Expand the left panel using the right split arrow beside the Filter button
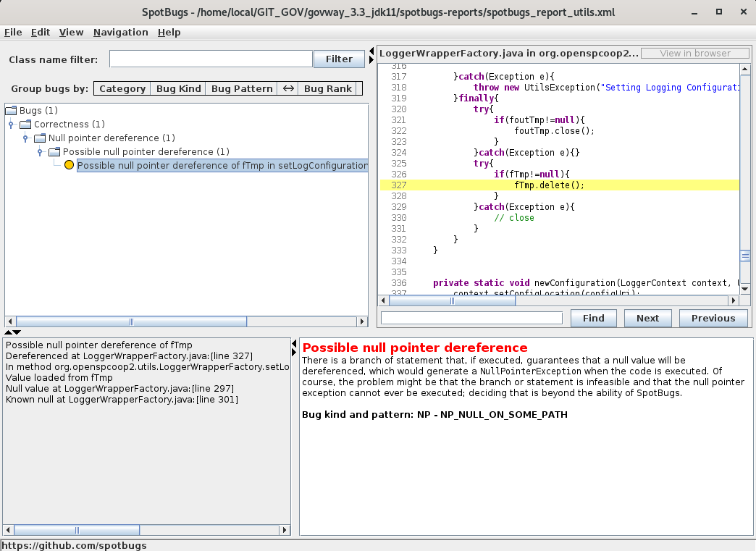 pyautogui.click(x=371, y=60)
